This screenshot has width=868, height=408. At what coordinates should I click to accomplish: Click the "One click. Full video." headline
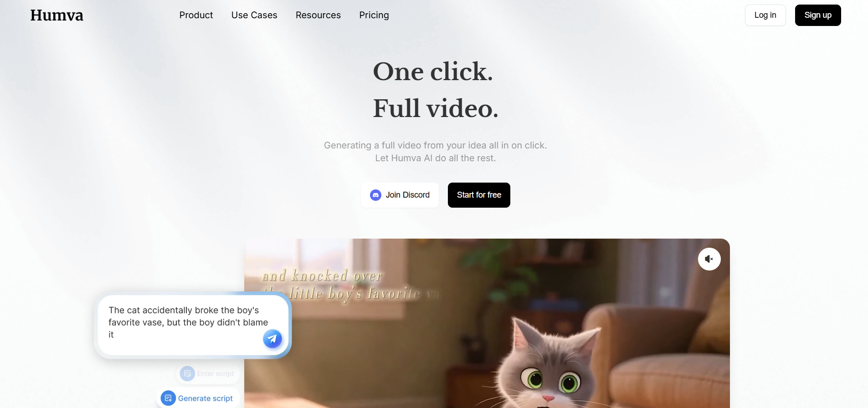point(436,90)
